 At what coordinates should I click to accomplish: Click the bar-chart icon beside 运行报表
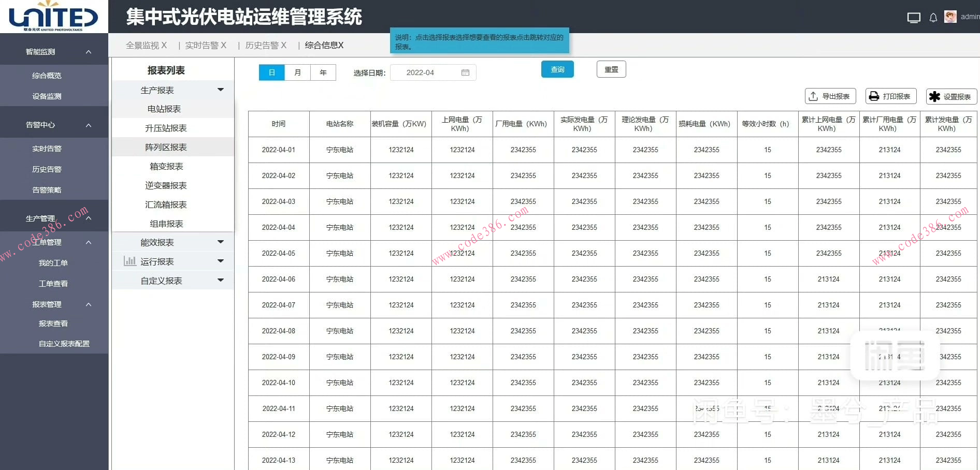click(x=129, y=261)
